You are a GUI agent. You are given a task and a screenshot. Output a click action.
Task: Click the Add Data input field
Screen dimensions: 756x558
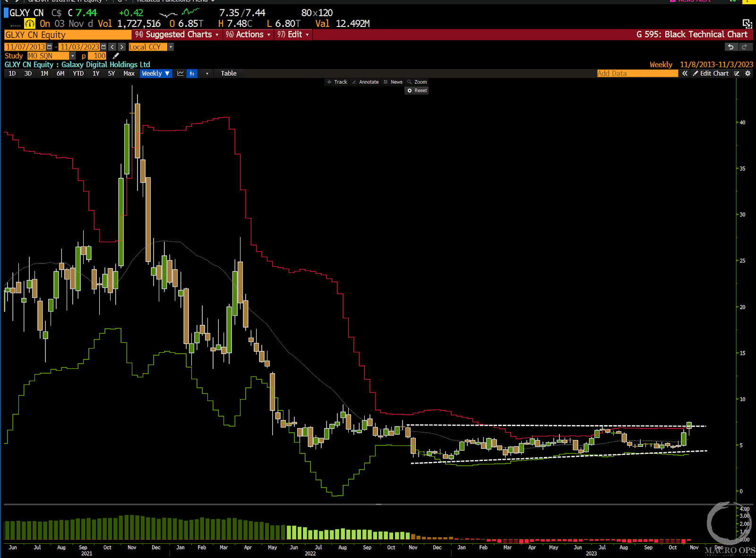[637, 73]
